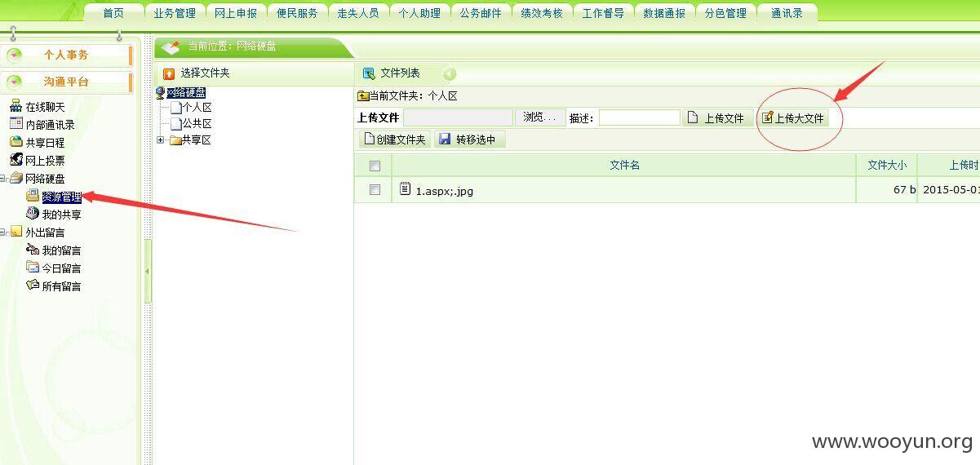Expand the 个人事务 sidebar section
This screenshot has height=465, width=980.
point(68,55)
